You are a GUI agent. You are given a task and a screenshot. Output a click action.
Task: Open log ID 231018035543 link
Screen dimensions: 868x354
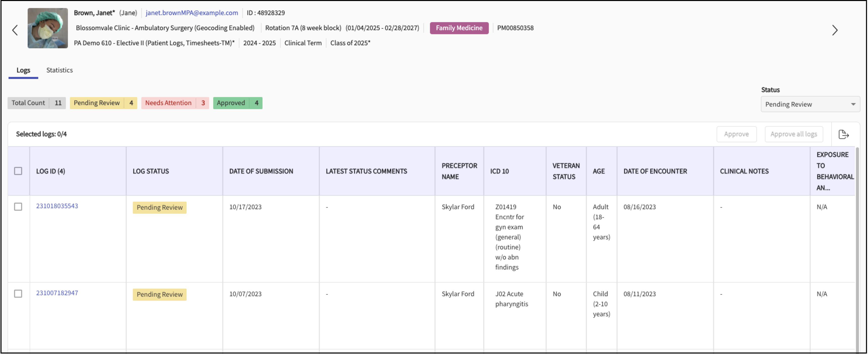[x=57, y=206]
